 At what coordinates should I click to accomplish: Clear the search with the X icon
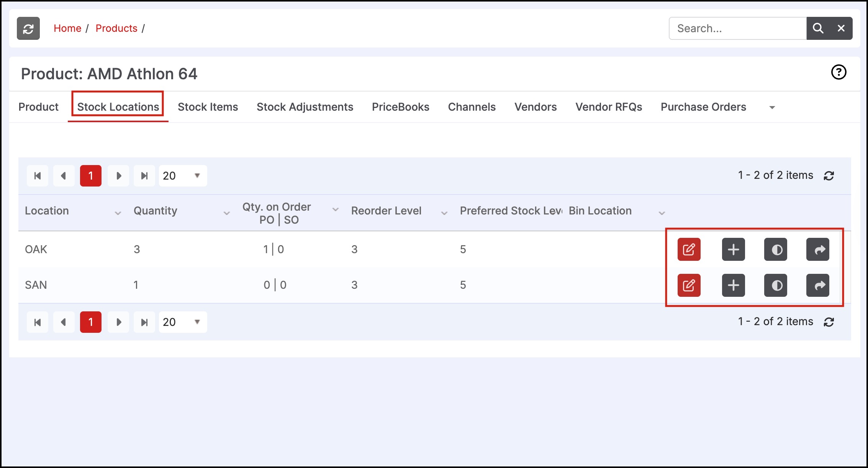click(841, 28)
